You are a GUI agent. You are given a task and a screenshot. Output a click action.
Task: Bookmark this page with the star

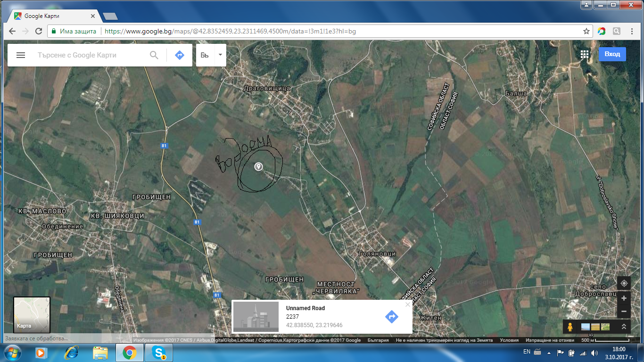click(586, 31)
